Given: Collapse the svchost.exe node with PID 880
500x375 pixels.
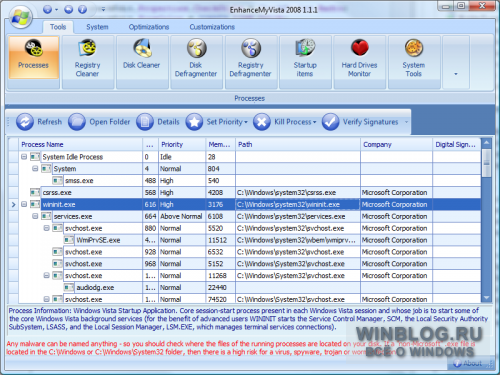Looking at the screenshot, I should tap(47, 228).
